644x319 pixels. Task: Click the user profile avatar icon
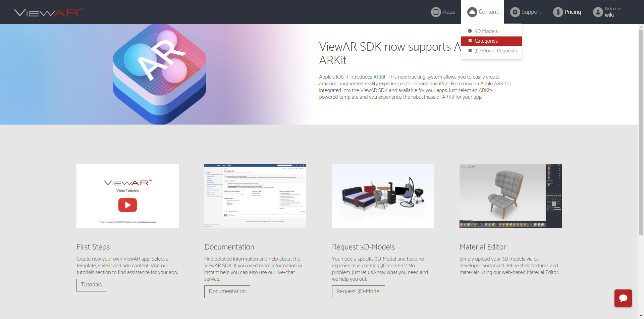[598, 12]
